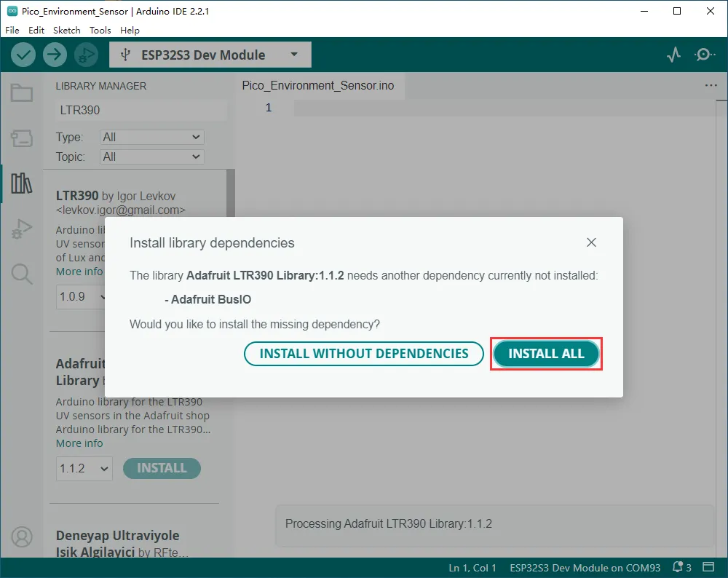Click the Arduino IDE logo in title bar
The image size is (728, 578).
click(12, 11)
